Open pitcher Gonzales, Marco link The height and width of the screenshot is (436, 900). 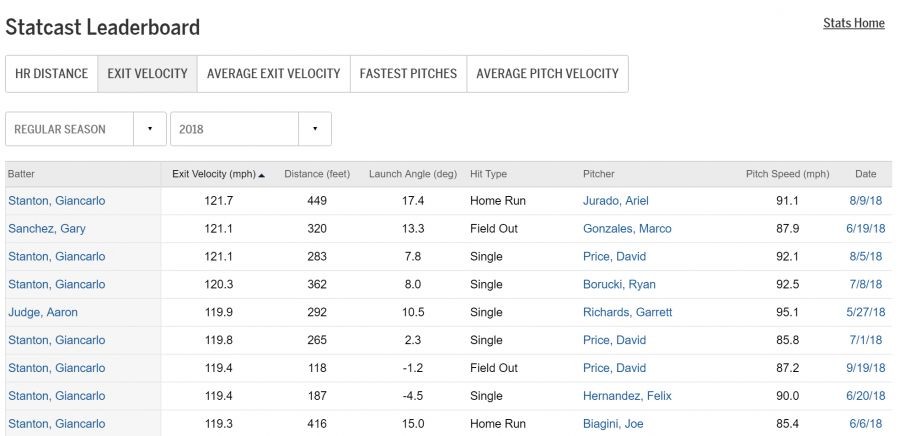627,229
